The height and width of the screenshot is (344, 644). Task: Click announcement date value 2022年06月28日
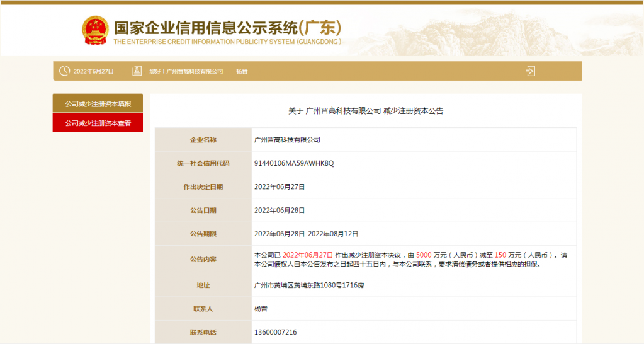coord(280,210)
